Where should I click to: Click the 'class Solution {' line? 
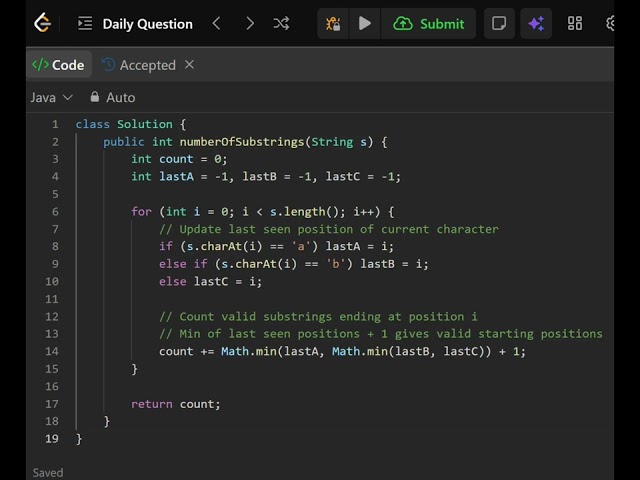(131, 124)
